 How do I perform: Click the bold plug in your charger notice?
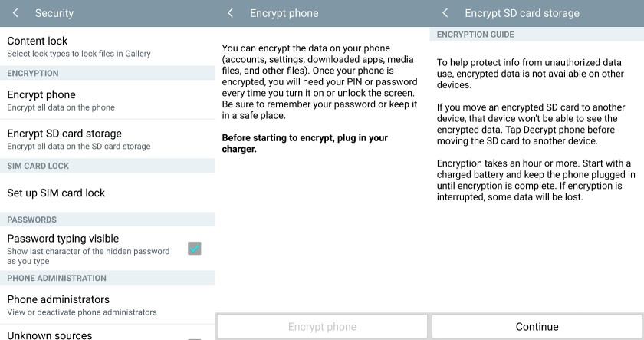[x=304, y=143]
